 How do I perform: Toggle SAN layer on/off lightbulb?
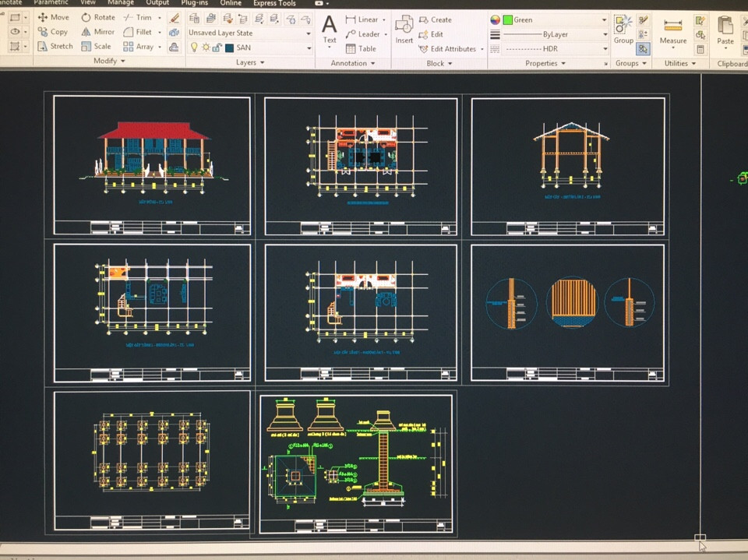(194, 48)
